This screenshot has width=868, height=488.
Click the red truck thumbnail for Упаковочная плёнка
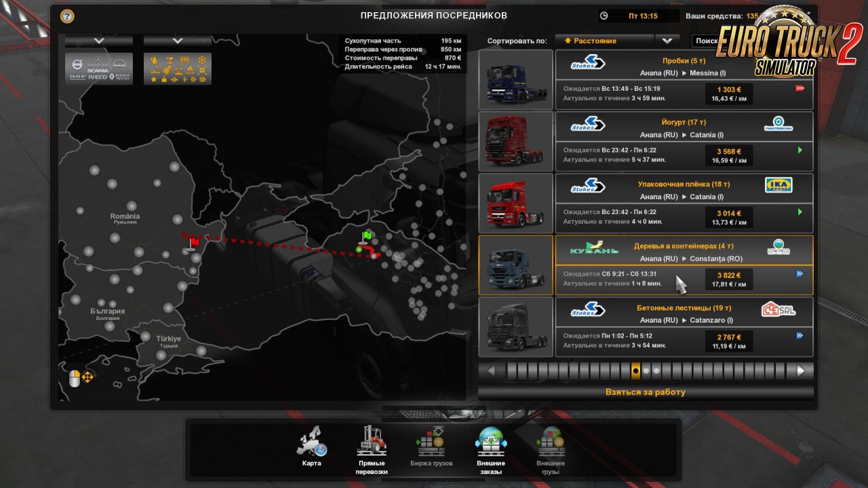click(515, 203)
